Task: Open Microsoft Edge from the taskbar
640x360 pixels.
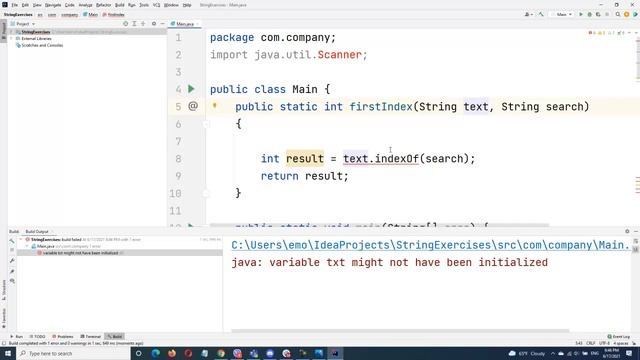Action: (156, 353)
